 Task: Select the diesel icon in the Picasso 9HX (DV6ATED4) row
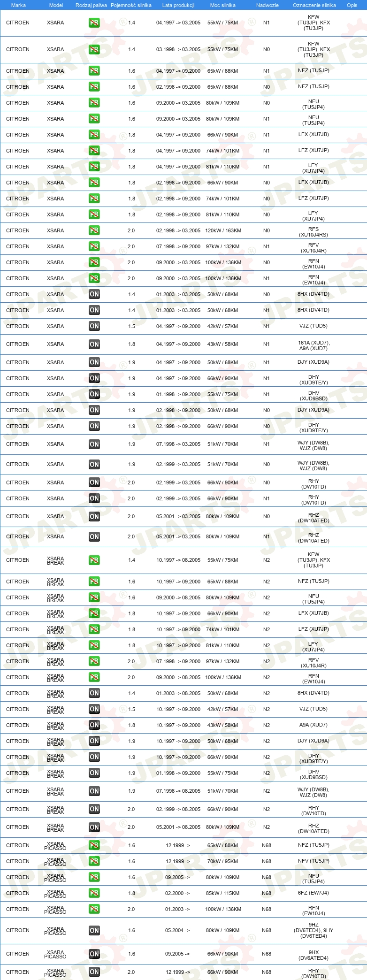pos(94,954)
